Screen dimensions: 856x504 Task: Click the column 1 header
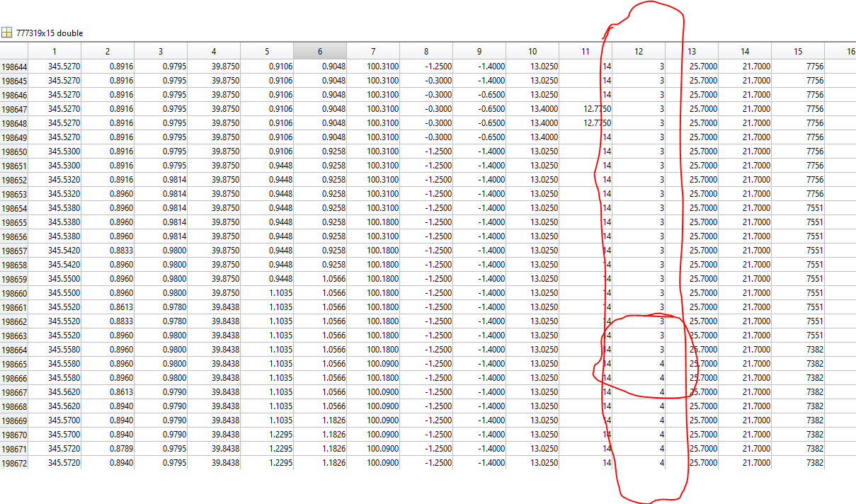(x=55, y=51)
